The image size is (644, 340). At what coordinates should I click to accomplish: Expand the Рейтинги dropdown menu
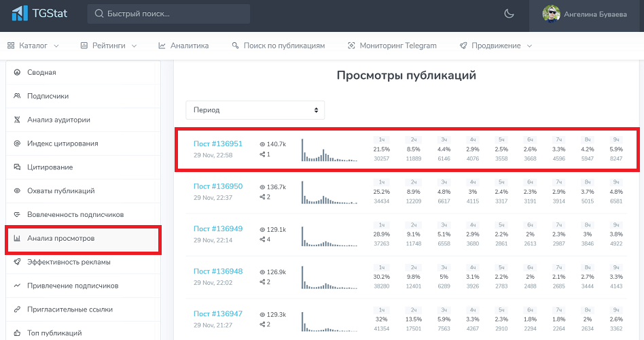click(x=109, y=46)
